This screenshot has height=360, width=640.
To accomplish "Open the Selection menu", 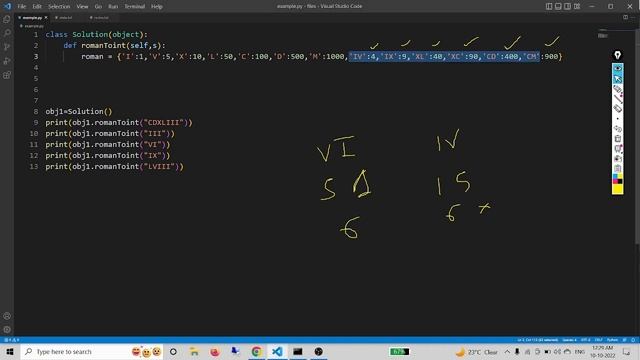I will (59, 7).
